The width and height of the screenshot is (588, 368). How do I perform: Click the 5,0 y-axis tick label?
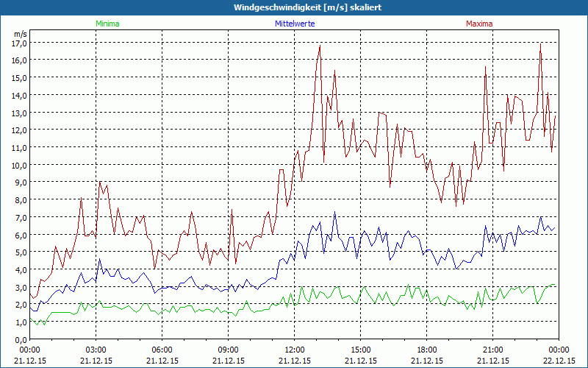(x=19, y=252)
